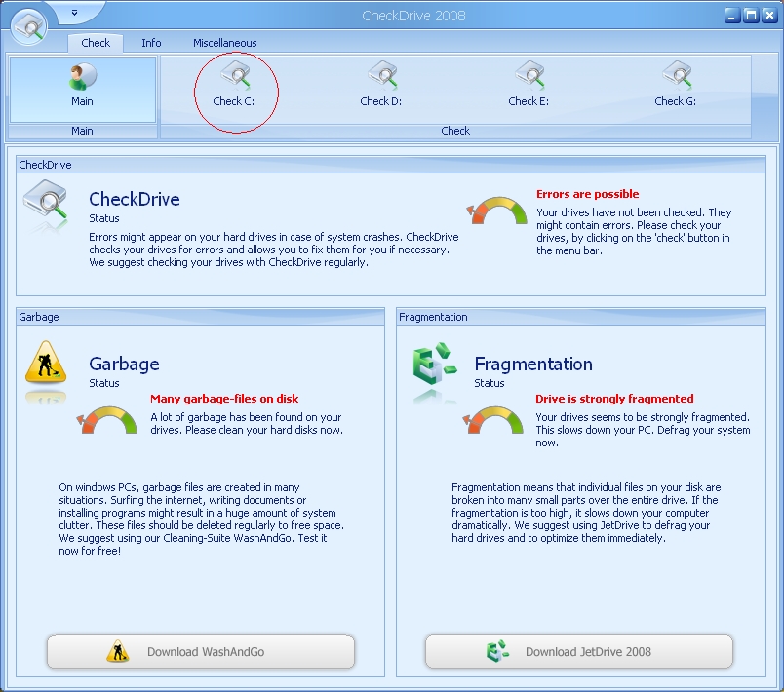The height and width of the screenshot is (692, 784).
Task: Click the Check group label in ribbon
Action: [455, 131]
